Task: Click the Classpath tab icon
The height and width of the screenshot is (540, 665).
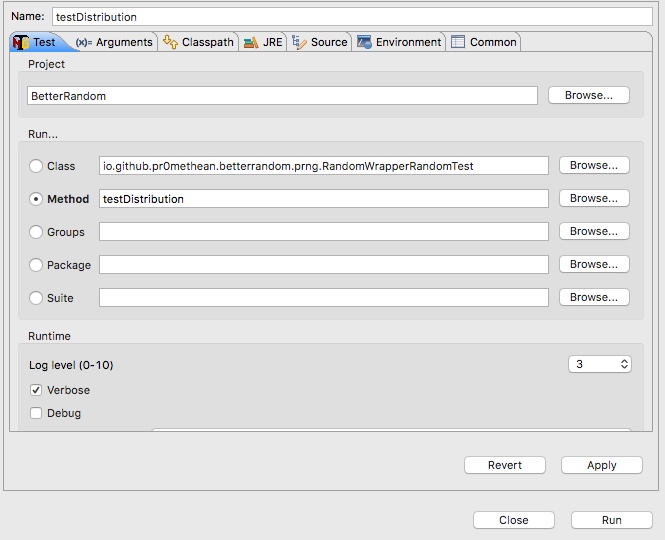Action: tap(170, 42)
